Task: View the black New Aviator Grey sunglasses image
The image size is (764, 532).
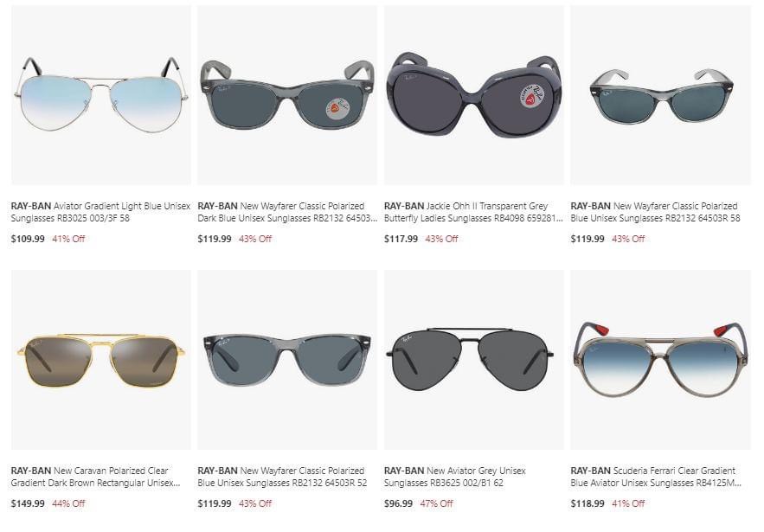Action: click(x=474, y=360)
